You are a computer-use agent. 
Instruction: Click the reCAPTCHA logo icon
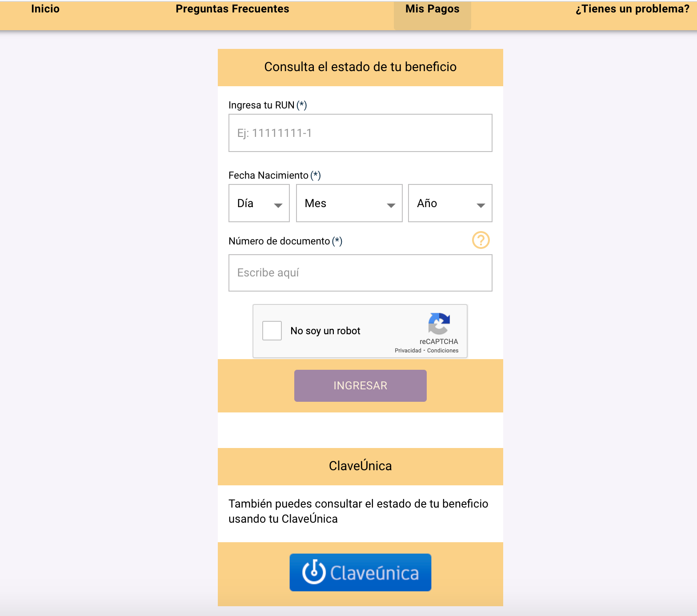coord(439,324)
